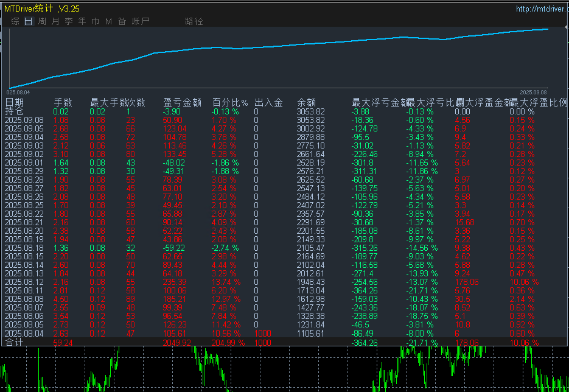The width and height of the screenshot is (569, 392).
Task: Open the http://mtdriver link
Action: click(541, 9)
